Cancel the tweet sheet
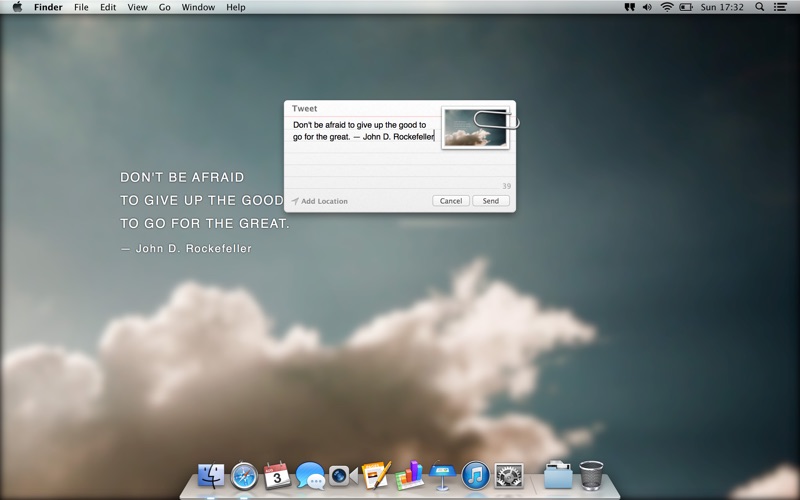 click(451, 201)
